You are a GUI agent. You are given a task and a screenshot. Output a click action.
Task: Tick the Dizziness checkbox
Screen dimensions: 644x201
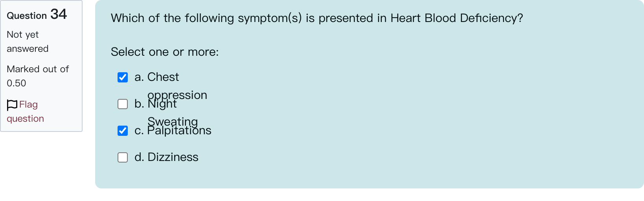(123, 157)
